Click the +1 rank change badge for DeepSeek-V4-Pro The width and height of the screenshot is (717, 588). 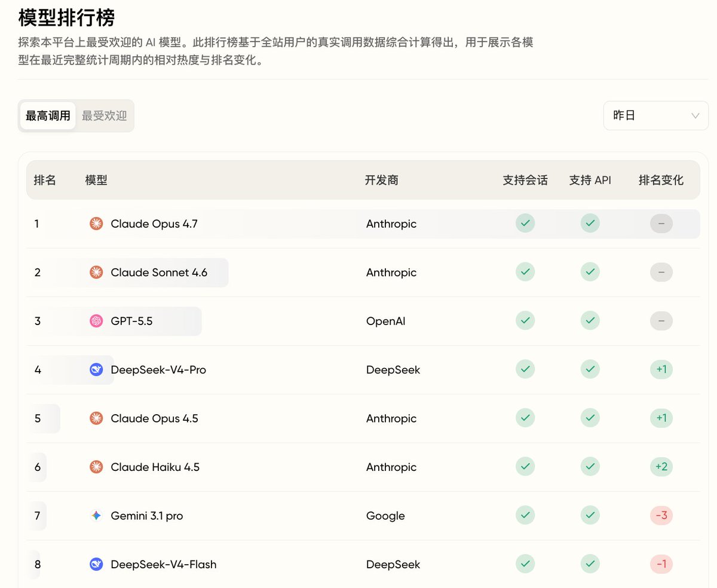click(661, 370)
